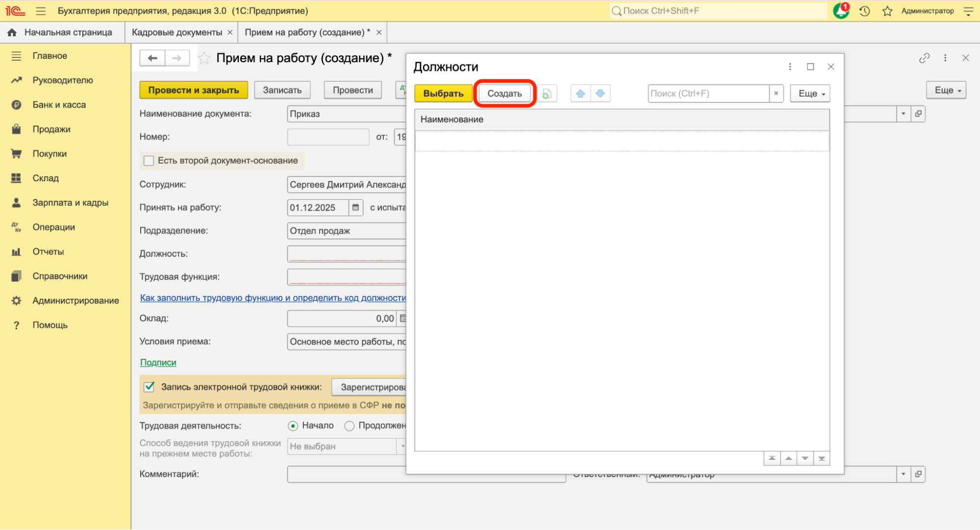980x530 pixels.
Task: Move item up with blue arrow
Action: [x=580, y=94]
